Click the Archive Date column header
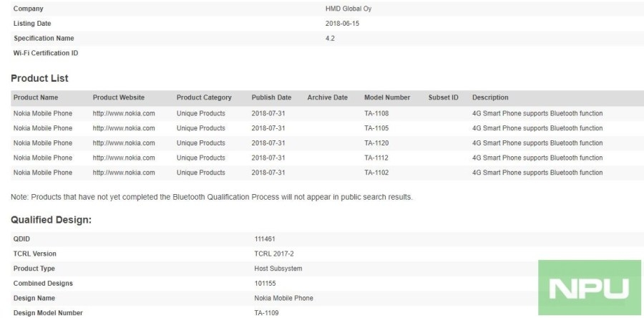644x318 pixels. [327, 97]
